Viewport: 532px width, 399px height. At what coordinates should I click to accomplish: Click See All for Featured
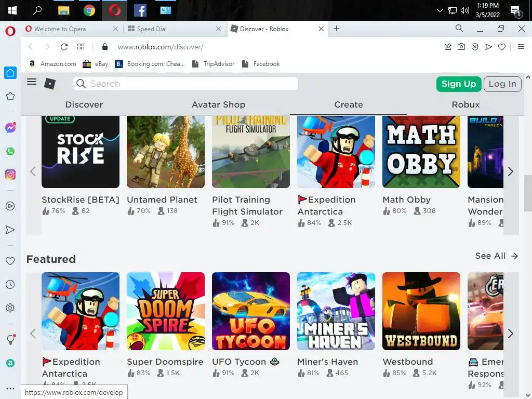[x=497, y=256]
